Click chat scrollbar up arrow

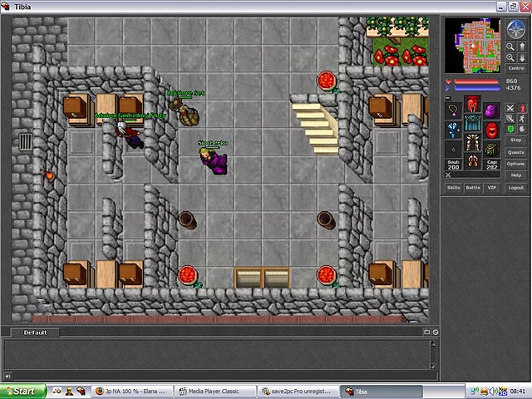pos(432,343)
